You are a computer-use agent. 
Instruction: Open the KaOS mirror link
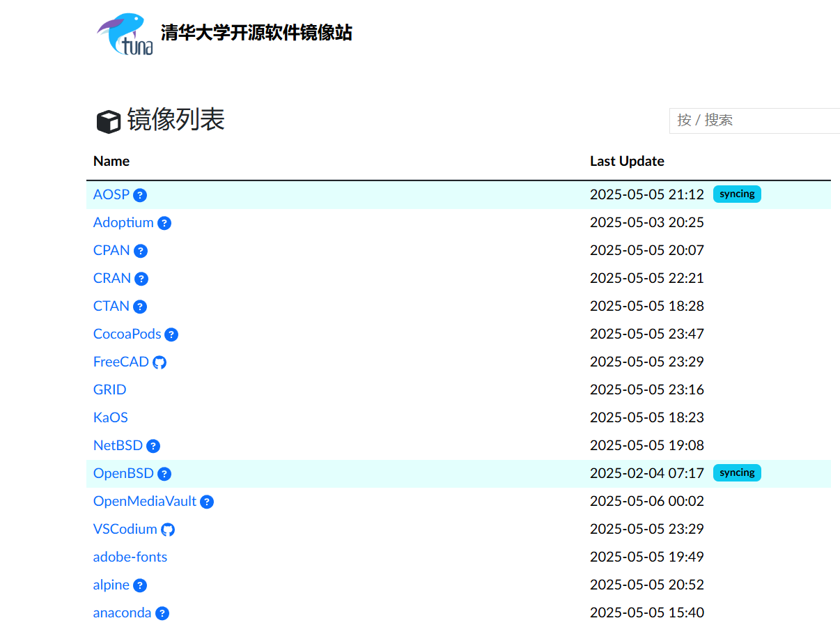click(111, 417)
